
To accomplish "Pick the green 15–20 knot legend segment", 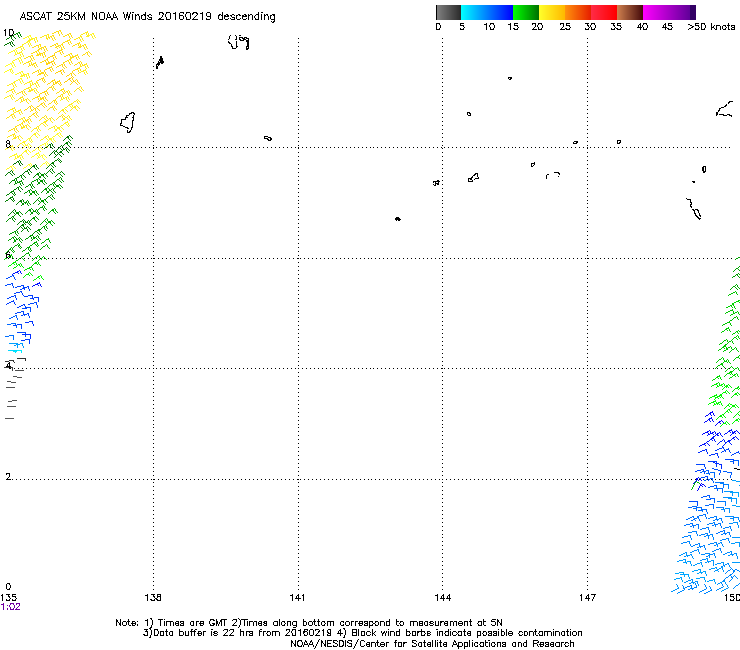I will coord(526,12).
